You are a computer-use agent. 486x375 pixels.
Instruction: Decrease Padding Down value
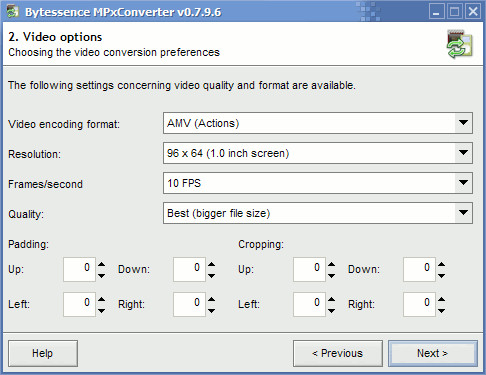pyautogui.click(x=211, y=275)
